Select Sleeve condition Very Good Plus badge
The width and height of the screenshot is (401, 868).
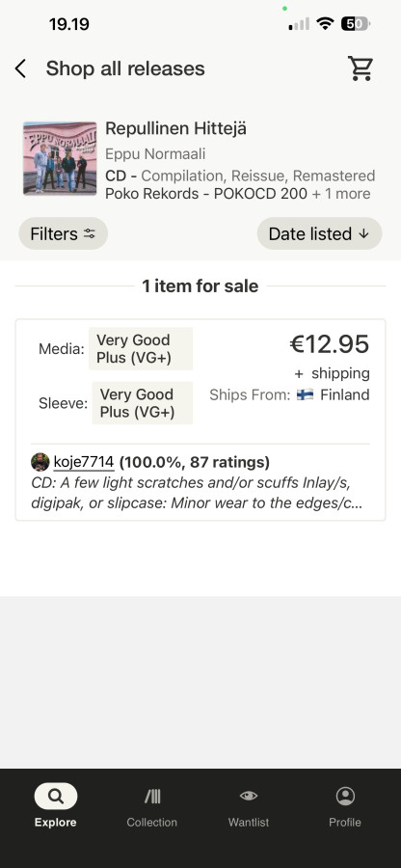click(142, 403)
